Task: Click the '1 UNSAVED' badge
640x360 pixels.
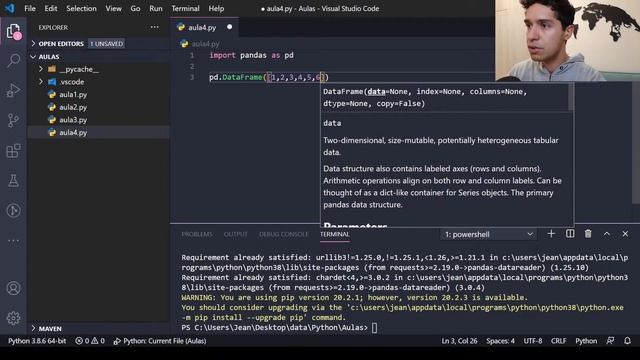Action: tap(106, 43)
